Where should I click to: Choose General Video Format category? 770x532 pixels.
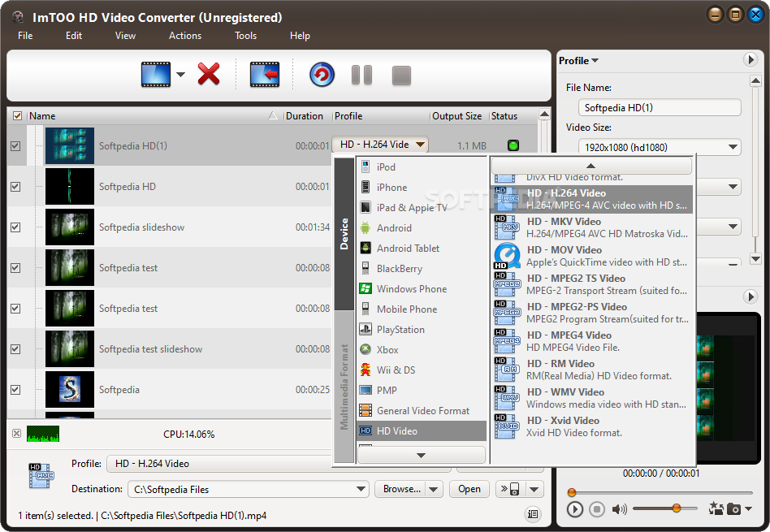click(x=422, y=411)
